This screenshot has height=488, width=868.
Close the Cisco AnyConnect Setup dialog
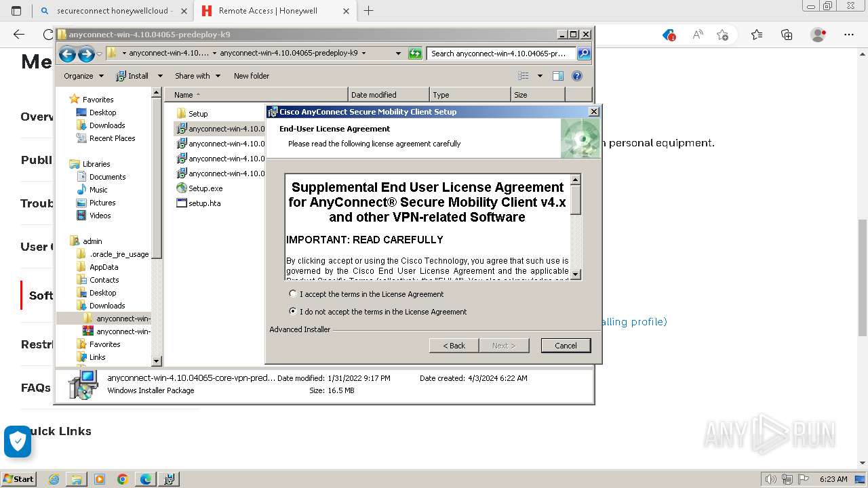(594, 112)
